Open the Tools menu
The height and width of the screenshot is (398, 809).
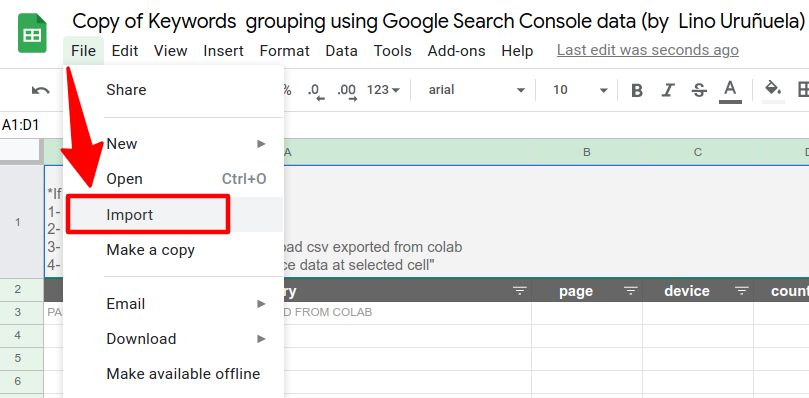[x=393, y=51]
